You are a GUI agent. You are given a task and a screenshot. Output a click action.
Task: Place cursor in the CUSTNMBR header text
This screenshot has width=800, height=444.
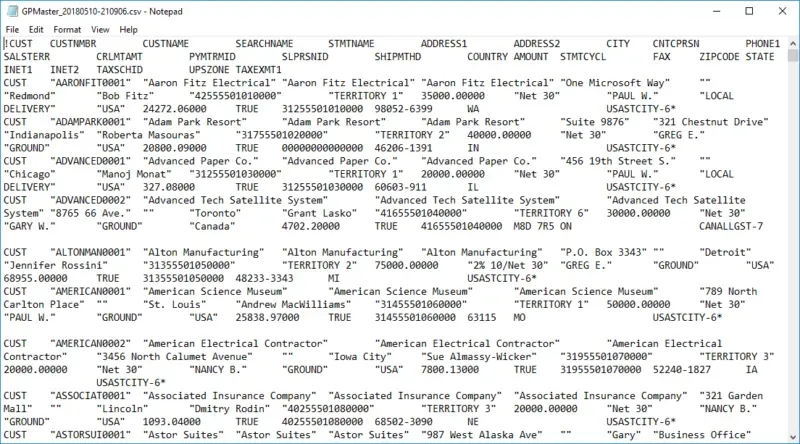pos(73,44)
